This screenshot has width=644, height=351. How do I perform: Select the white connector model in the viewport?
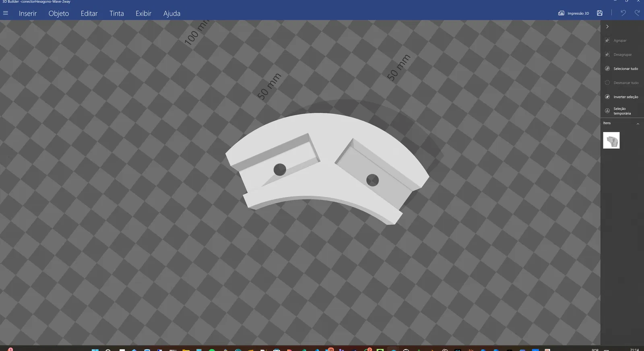[x=327, y=168]
